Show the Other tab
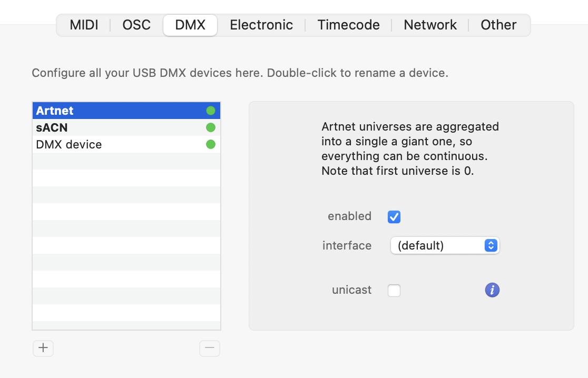588x378 pixels. click(498, 25)
